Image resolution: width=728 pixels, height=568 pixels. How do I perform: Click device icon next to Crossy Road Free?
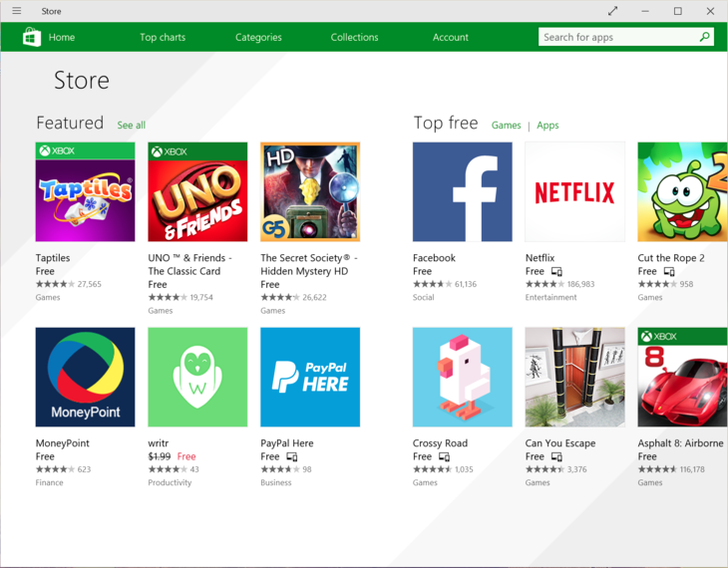pos(445,456)
